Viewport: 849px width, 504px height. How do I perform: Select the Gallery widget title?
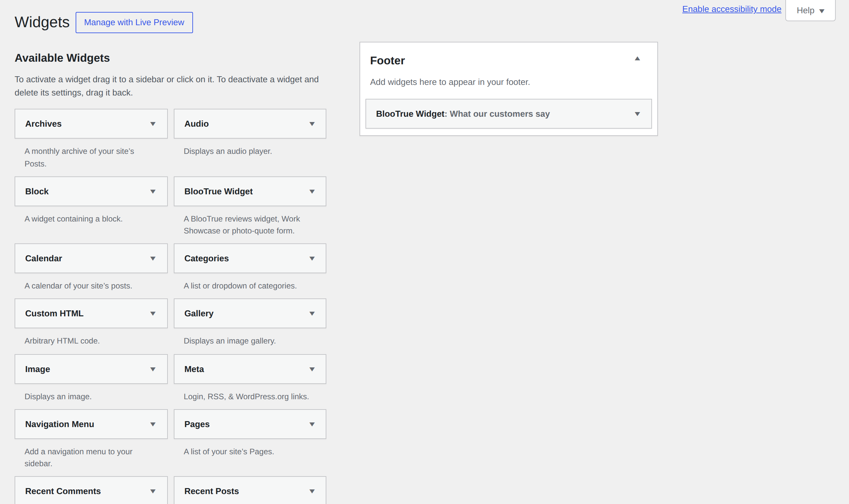point(199,313)
